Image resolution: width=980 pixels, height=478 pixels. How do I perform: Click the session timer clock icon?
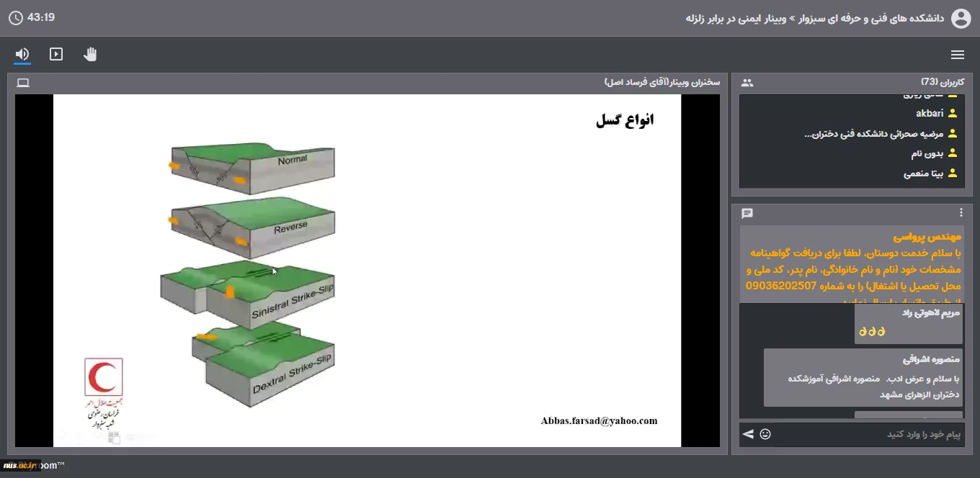coord(16,18)
